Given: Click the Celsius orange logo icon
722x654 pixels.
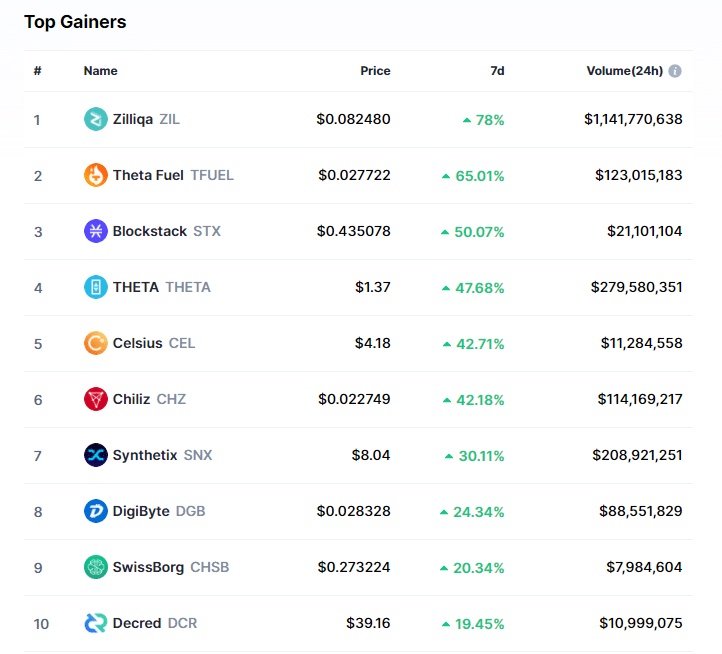Looking at the screenshot, I should [x=95, y=343].
